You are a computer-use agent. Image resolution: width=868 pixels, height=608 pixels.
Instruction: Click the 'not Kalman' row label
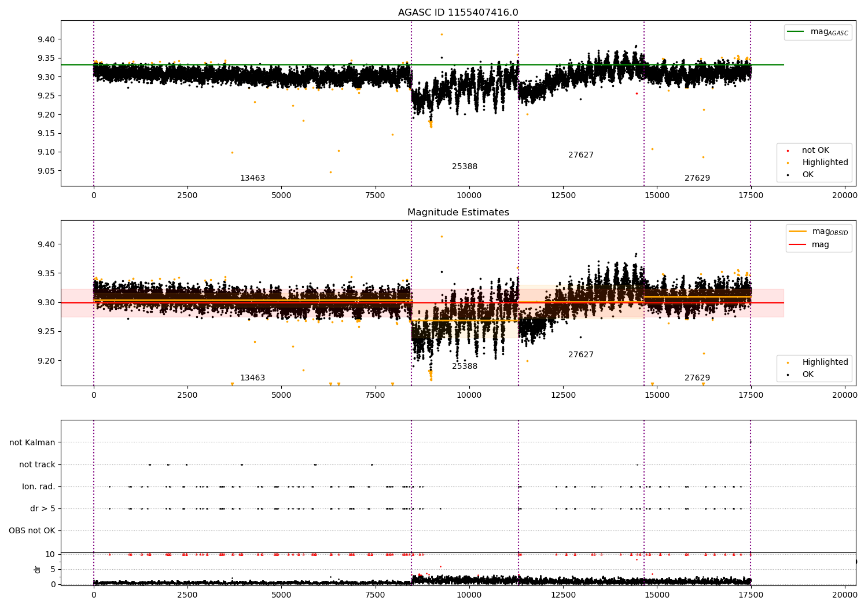32,442
